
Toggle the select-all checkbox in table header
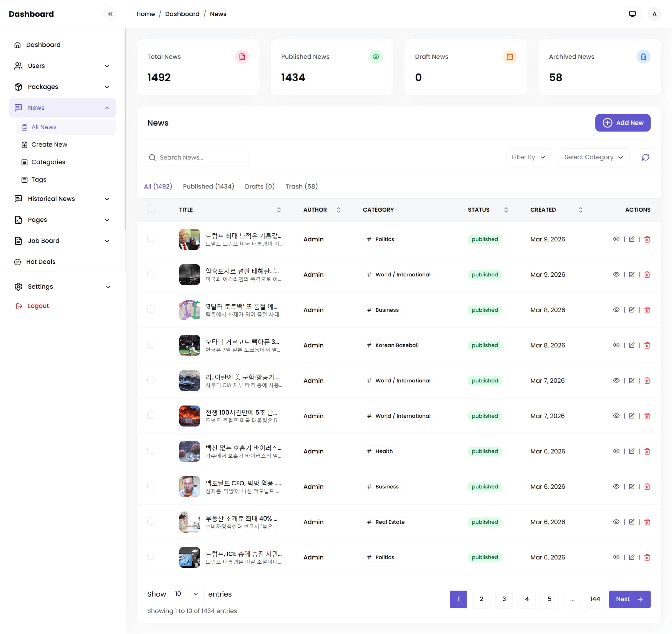pyautogui.click(x=151, y=209)
